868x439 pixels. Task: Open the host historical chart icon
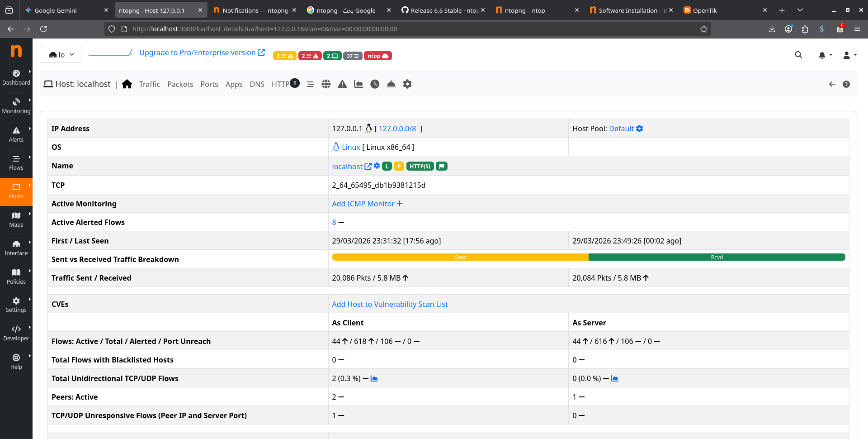[359, 84]
